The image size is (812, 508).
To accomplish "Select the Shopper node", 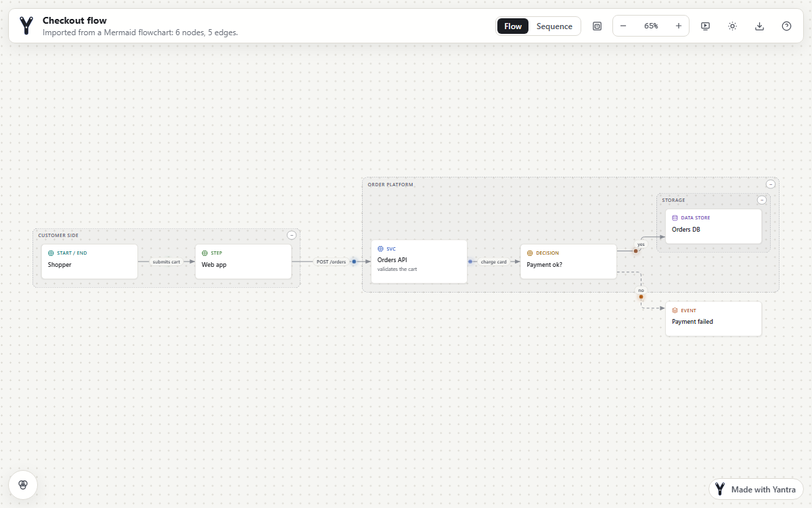I will 89,261.
